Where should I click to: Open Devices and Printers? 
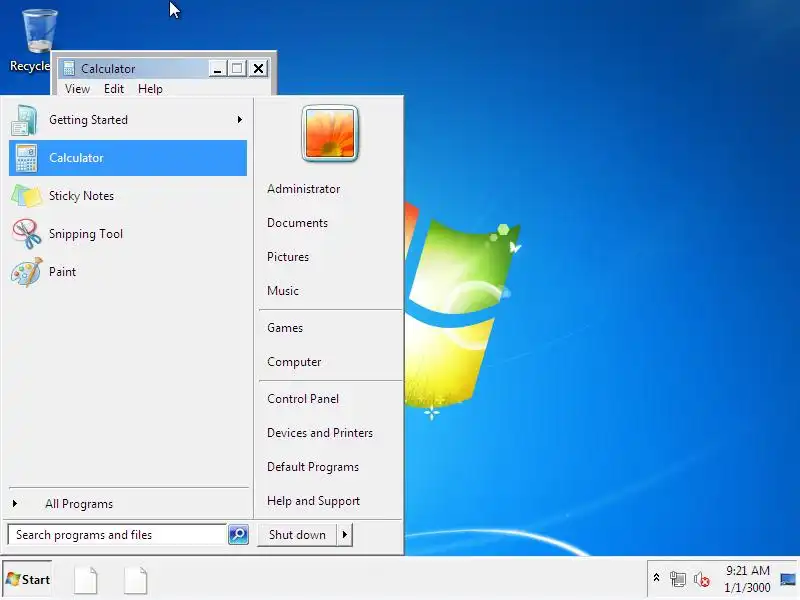click(x=320, y=433)
